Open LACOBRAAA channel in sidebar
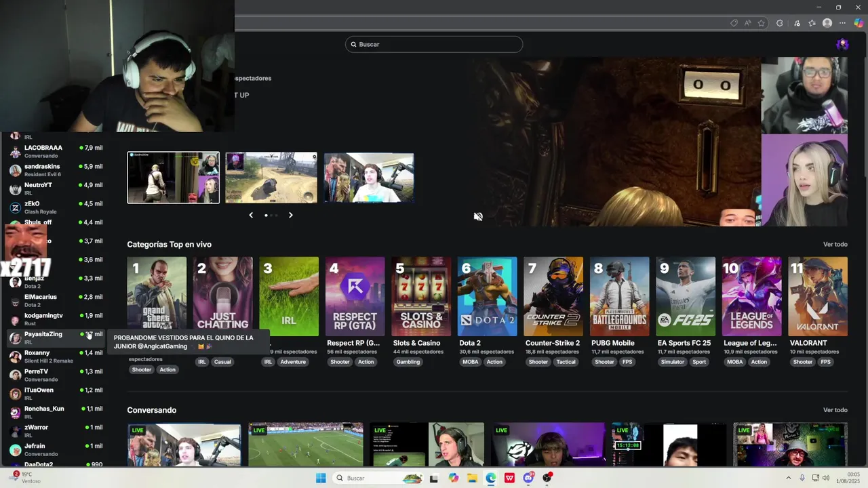The width and height of the screenshot is (868, 488). point(56,151)
